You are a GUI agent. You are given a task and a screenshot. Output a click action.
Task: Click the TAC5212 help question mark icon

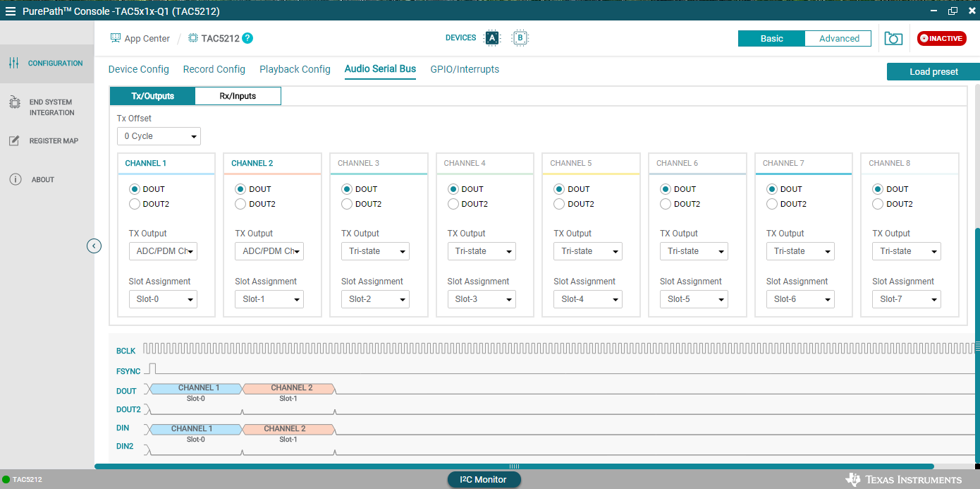coord(247,38)
